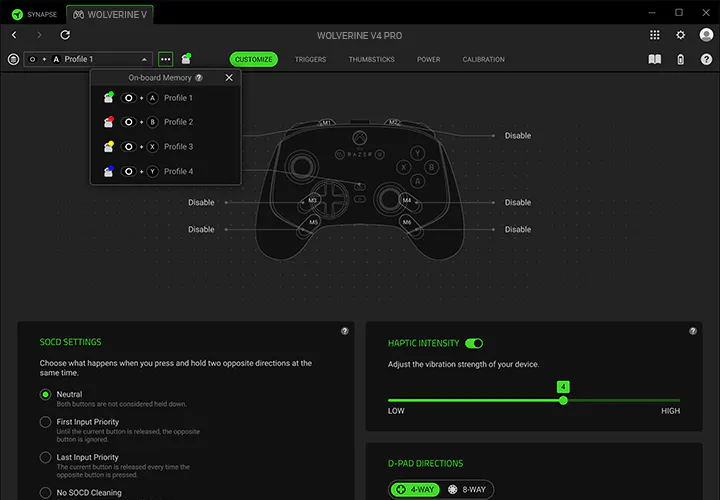The image size is (720, 500).
Task: Close the On-board Memory popup
Action: click(x=229, y=78)
